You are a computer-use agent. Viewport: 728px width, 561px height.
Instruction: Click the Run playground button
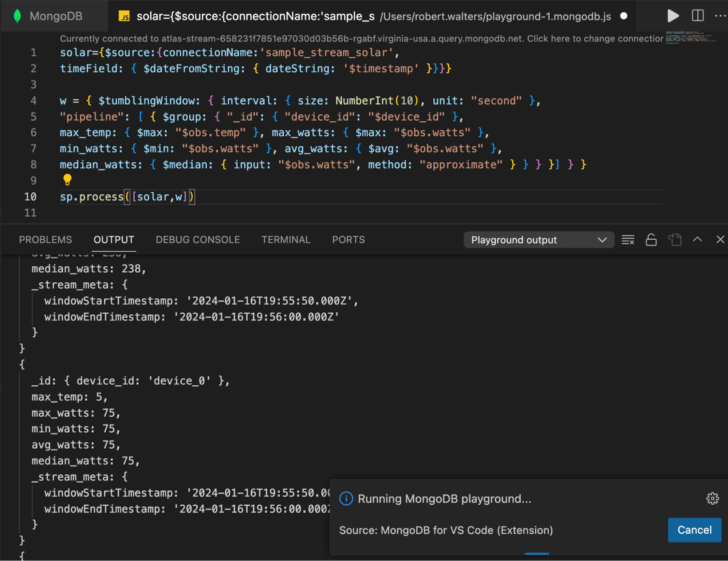click(x=673, y=16)
